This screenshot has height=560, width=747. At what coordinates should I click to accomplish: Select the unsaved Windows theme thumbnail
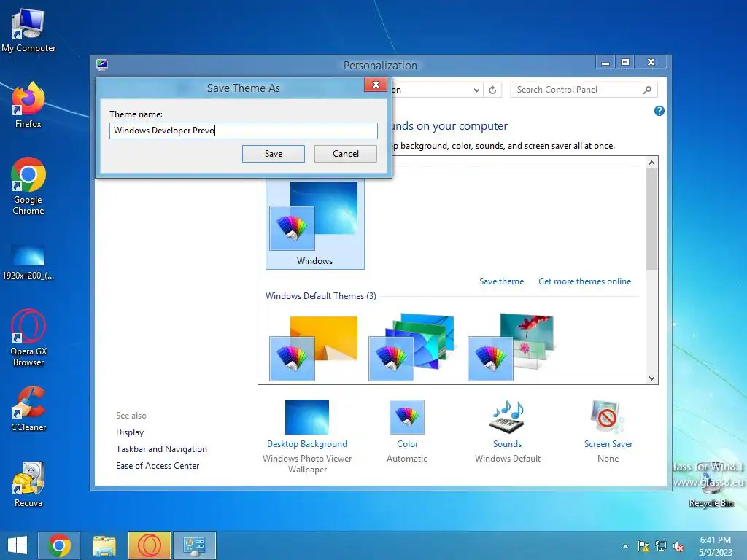click(x=315, y=224)
